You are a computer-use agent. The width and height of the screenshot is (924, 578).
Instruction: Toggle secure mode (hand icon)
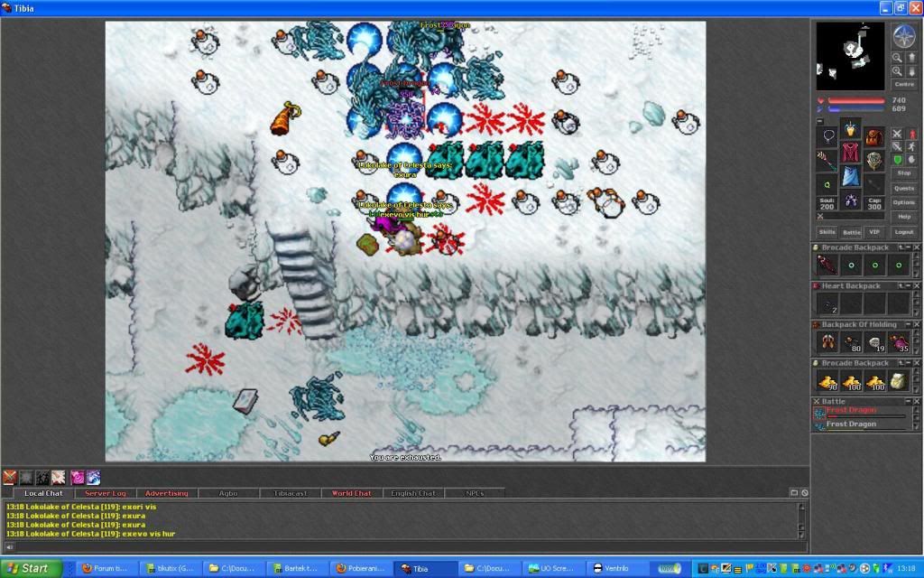[911, 159]
